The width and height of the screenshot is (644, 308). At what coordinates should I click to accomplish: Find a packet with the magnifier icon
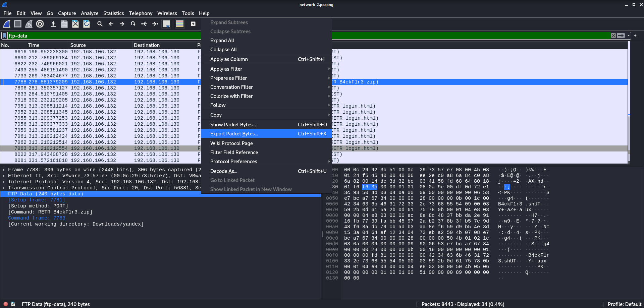(100, 24)
